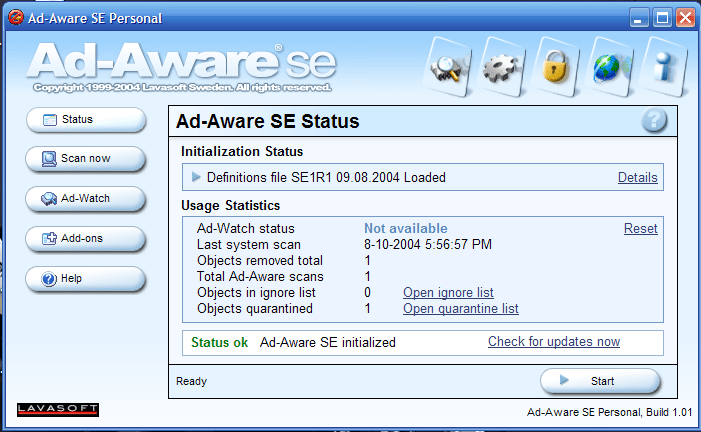Viewport: 701px width, 432px height.
Task: Open the scan magnifier toolbar icon
Action: pyautogui.click(x=448, y=67)
